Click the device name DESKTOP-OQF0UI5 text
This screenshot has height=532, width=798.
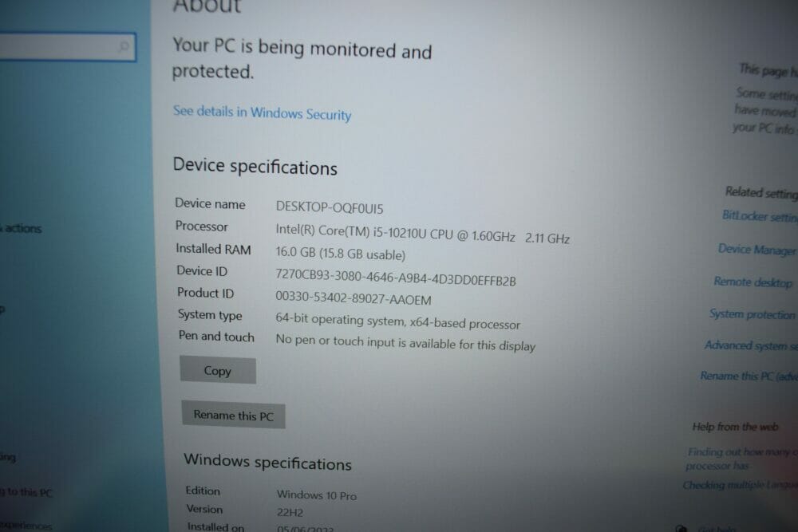pos(330,207)
